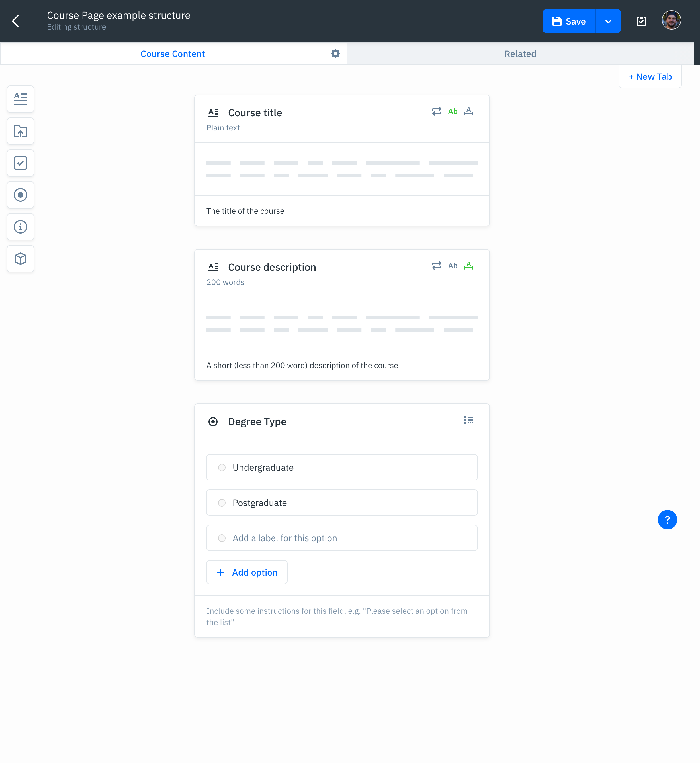The width and height of the screenshot is (700, 763).
Task: Add a file upload field from sidebar
Action: click(x=21, y=131)
